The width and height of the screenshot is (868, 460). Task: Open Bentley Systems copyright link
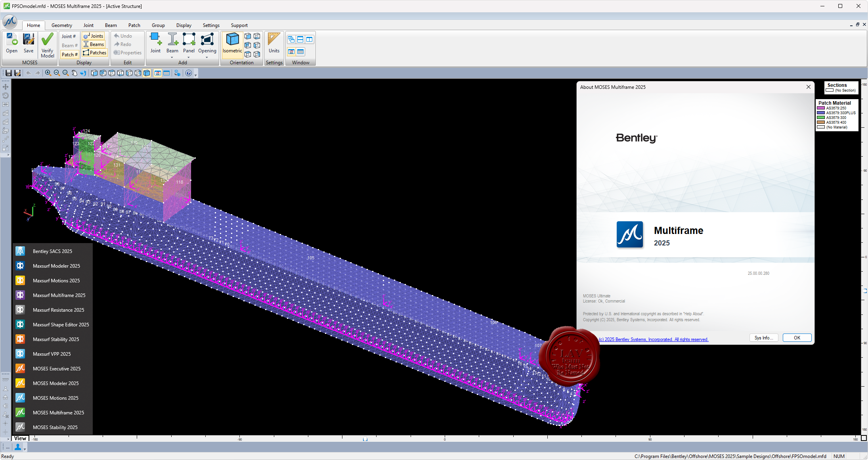click(653, 339)
